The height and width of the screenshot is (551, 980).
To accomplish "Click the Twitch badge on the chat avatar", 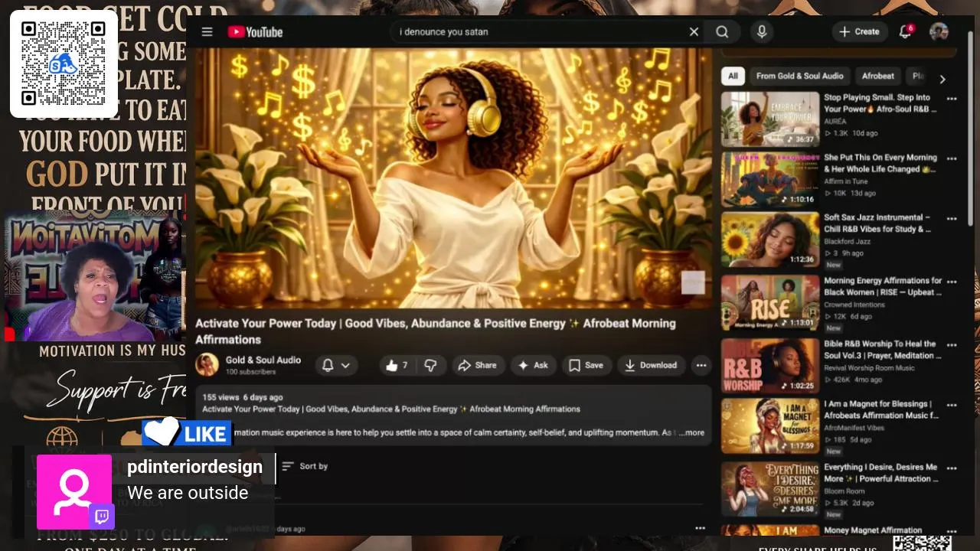I will [x=102, y=517].
